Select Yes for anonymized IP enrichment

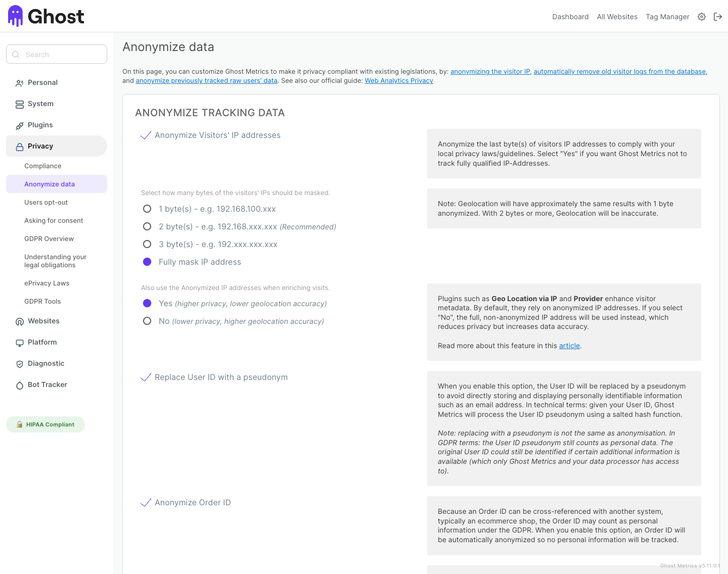147,303
